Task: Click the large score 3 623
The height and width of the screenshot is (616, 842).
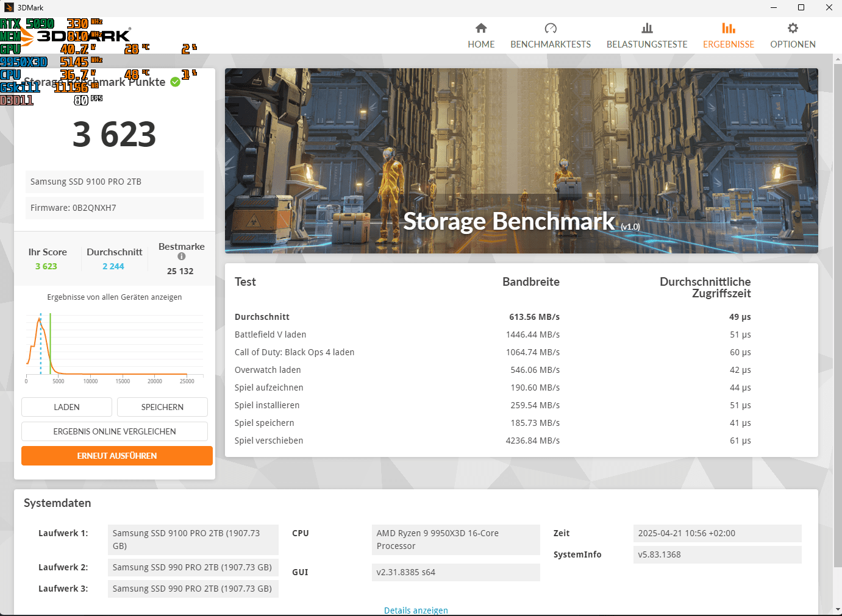Action: point(115,134)
